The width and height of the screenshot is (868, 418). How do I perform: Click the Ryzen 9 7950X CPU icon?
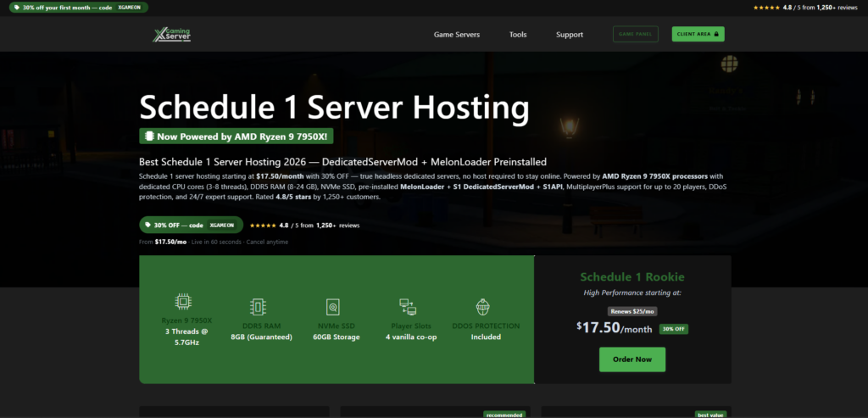coord(183,301)
